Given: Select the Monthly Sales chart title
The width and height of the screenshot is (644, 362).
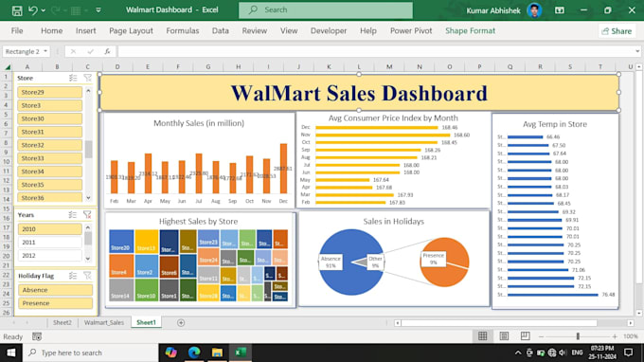Looking at the screenshot, I should [199, 123].
